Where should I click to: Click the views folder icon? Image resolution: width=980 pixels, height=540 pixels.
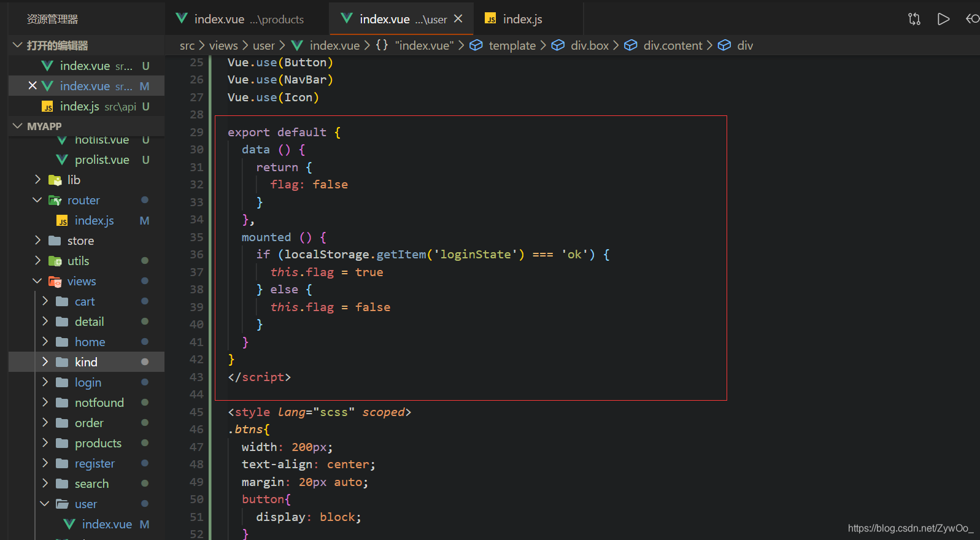pos(55,282)
